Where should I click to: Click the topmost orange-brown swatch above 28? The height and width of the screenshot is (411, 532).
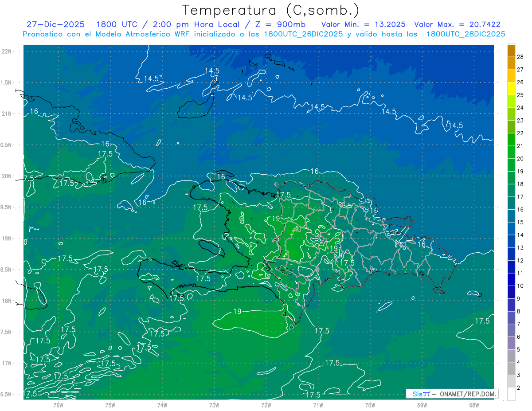(511, 50)
